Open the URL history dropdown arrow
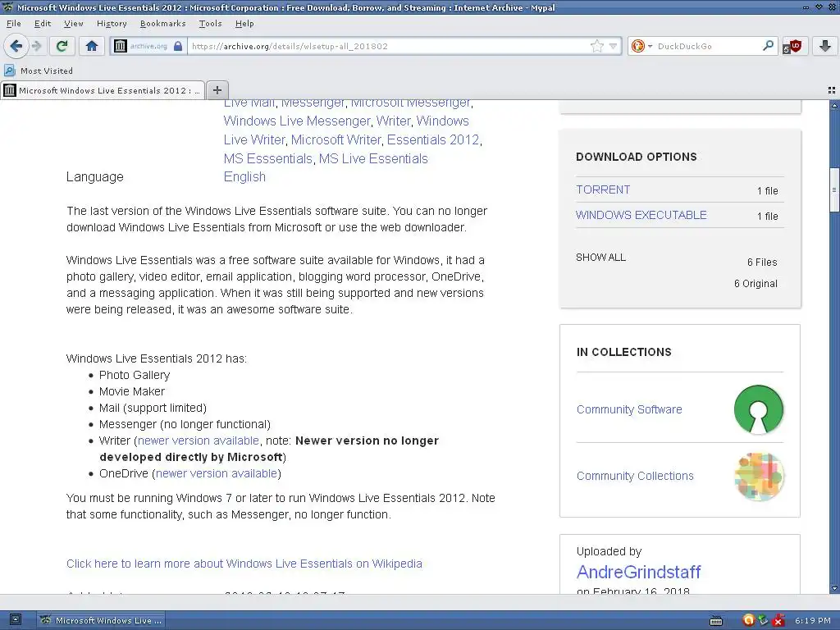The image size is (840, 630). coord(613,46)
